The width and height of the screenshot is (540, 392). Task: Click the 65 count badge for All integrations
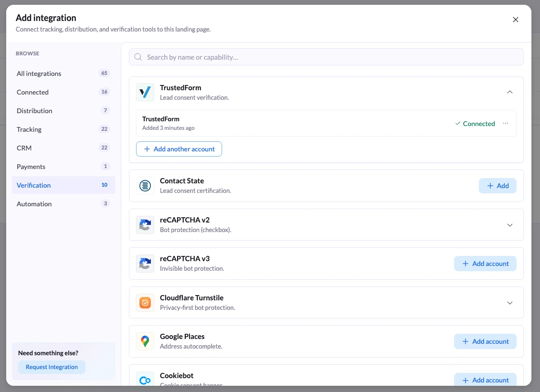tap(105, 73)
